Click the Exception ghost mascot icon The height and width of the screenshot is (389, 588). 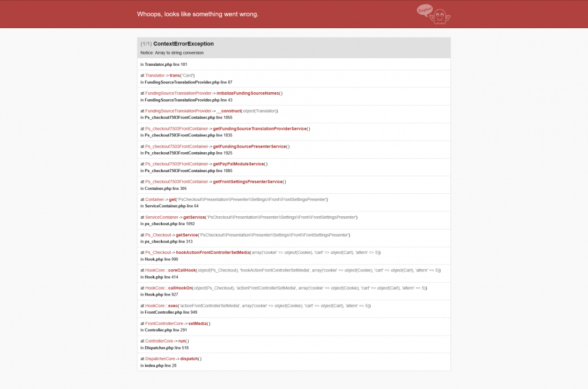(439, 17)
